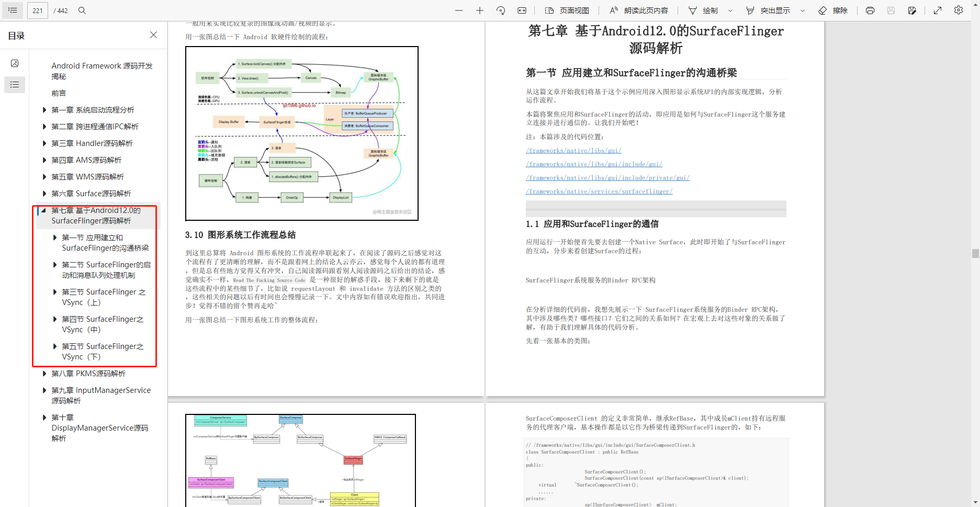Fit the page to window width
The height and width of the screenshot is (507, 980).
pos(521,10)
